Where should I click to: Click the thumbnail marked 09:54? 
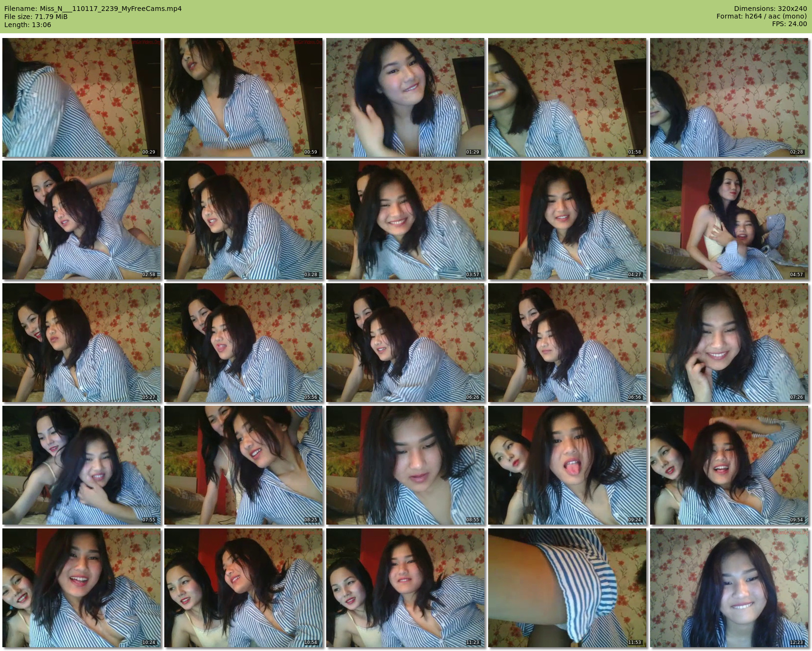pyautogui.click(x=729, y=465)
